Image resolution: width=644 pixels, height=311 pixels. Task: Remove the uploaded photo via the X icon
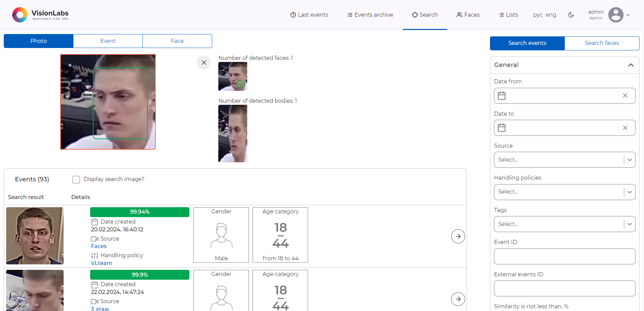[x=204, y=62]
